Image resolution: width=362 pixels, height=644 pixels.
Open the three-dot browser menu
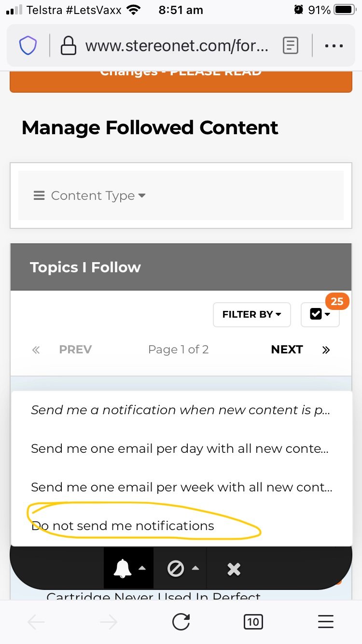pos(333,46)
